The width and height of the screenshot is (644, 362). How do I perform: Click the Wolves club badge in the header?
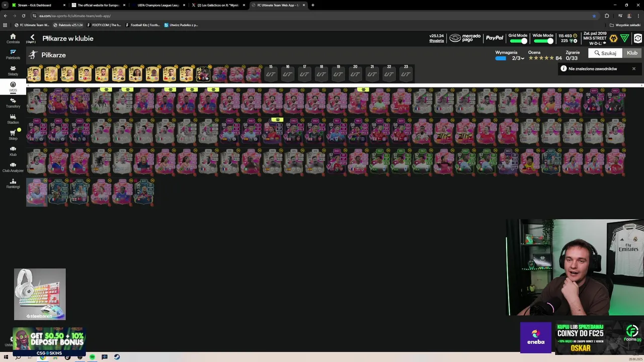(613, 38)
